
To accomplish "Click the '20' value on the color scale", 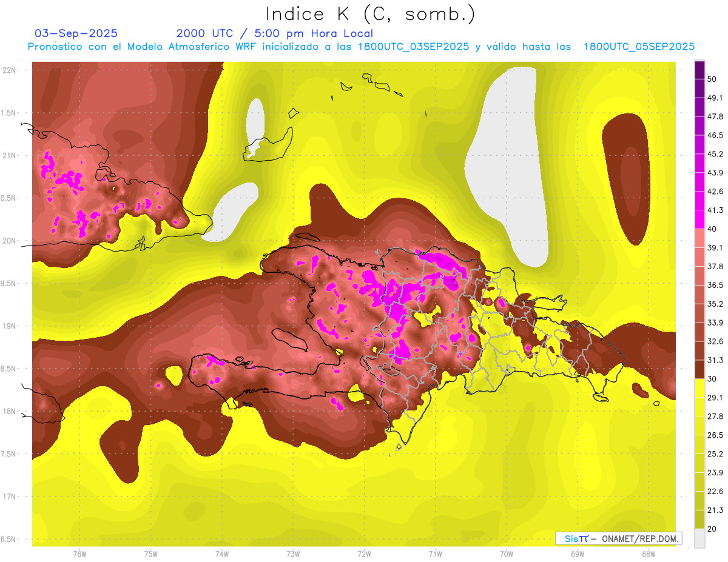I will 712,529.
